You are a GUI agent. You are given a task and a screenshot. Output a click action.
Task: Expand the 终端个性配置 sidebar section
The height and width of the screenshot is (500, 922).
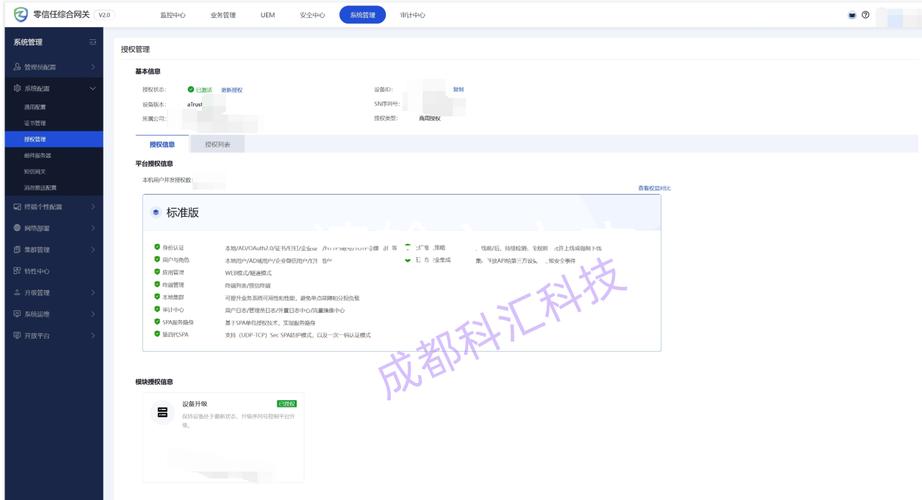pos(93,207)
